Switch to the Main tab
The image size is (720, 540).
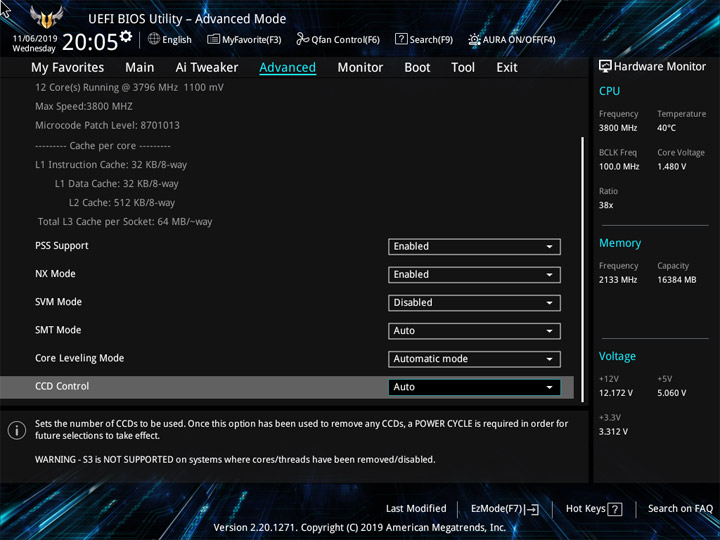(140, 68)
